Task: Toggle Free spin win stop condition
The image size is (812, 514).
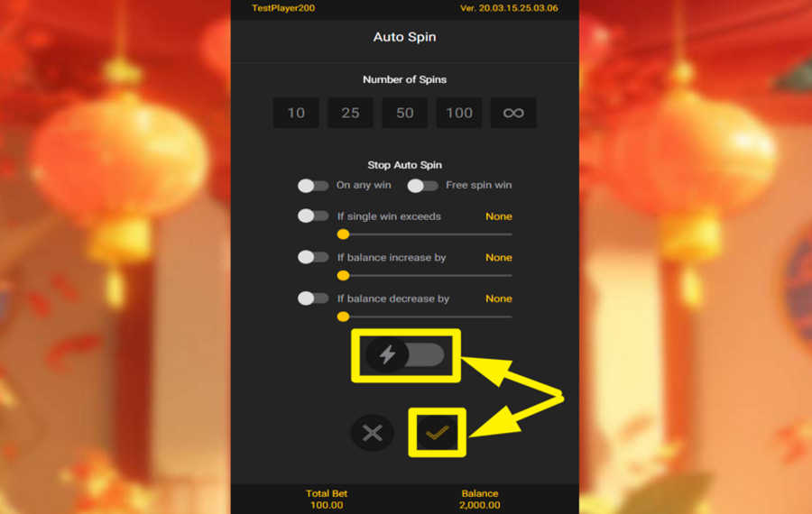Action: tap(422, 185)
